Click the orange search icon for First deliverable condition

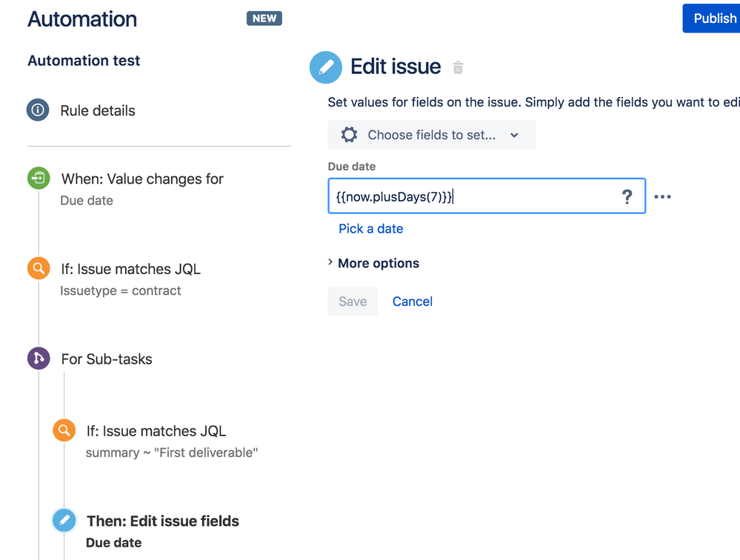[64, 430]
